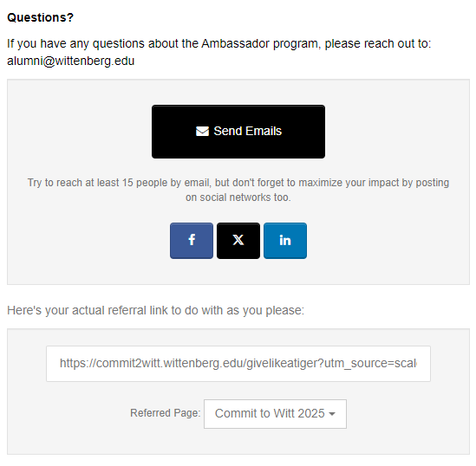Click the Referred Page: label
This screenshot has width=476, height=466.
click(165, 413)
